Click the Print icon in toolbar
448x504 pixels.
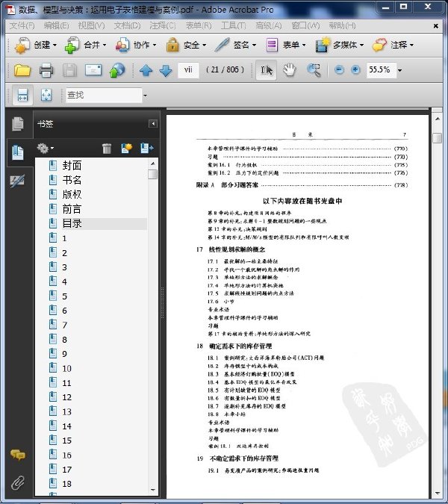pyautogui.click(x=46, y=70)
